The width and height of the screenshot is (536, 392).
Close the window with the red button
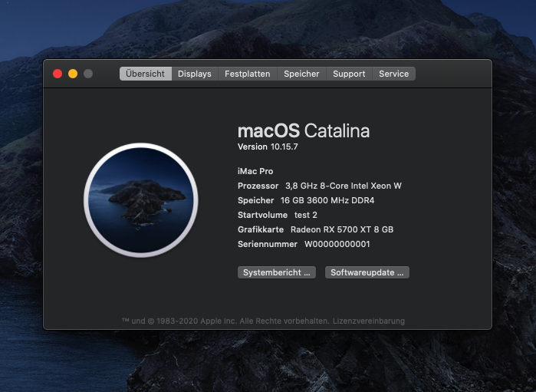[x=58, y=74]
